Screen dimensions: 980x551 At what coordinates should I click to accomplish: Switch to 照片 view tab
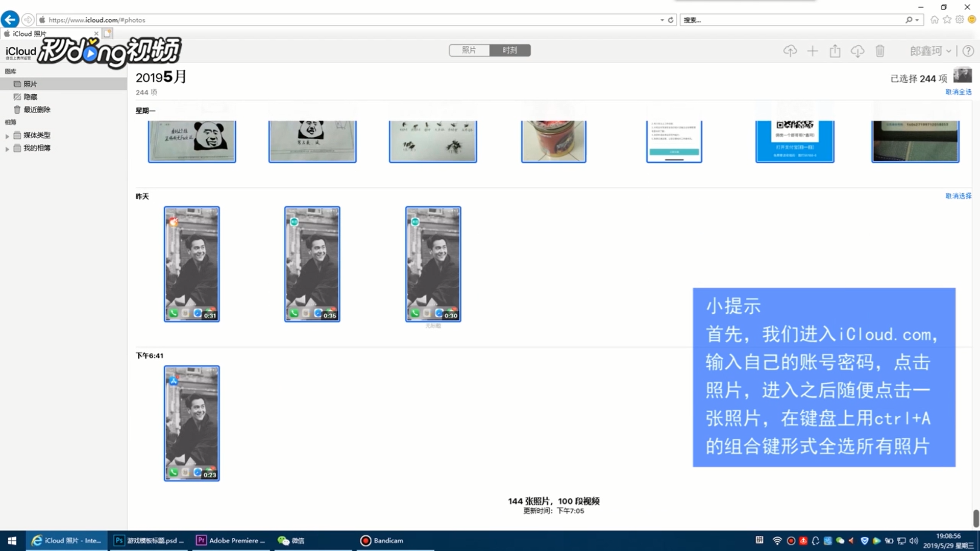(x=469, y=50)
